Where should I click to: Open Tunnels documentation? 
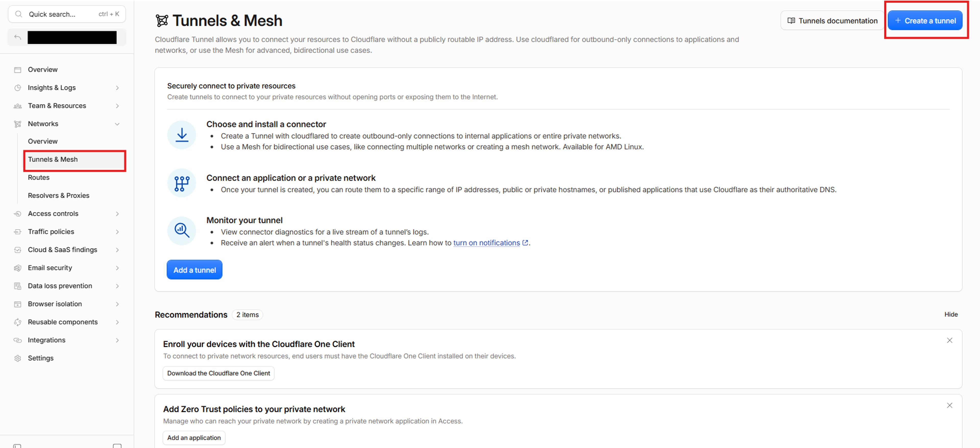pyautogui.click(x=832, y=20)
